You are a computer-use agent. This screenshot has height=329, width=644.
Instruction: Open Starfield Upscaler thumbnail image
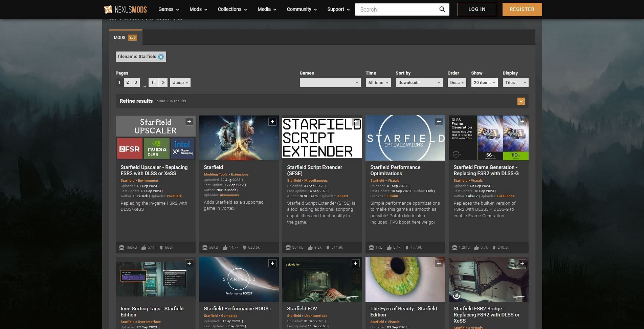pos(156,138)
